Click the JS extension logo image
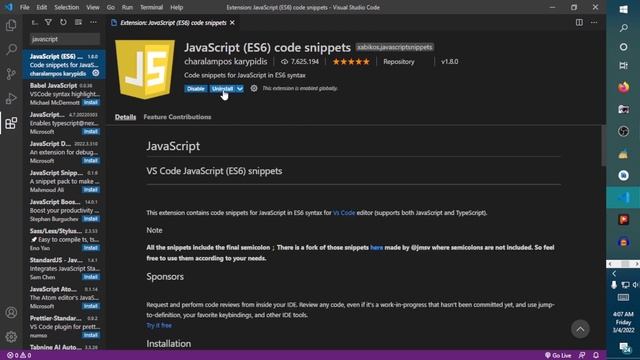The height and width of the screenshot is (360, 640). (145, 69)
